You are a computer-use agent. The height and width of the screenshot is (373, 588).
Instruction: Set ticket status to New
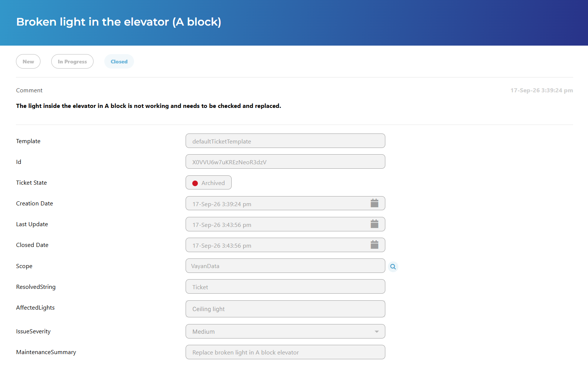28,62
